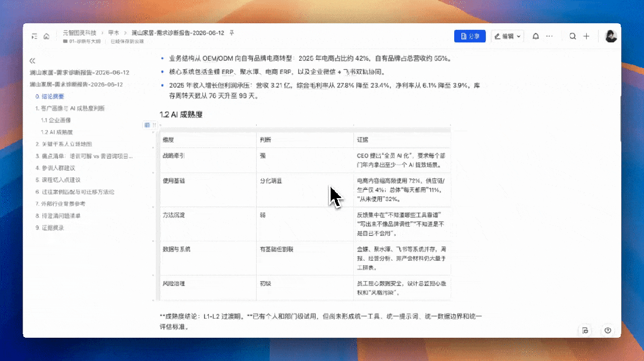Image resolution: width=644 pixels, height=361 pixels.
Task: Click the 成熟度结论 paragraph below table
Action: coord(321,322)
